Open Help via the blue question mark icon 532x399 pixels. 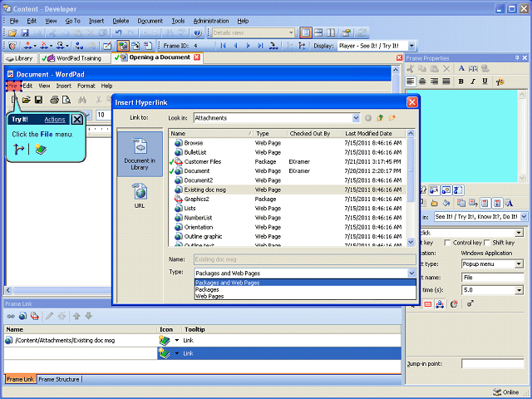pyautogui.click(x=198, y=33)
